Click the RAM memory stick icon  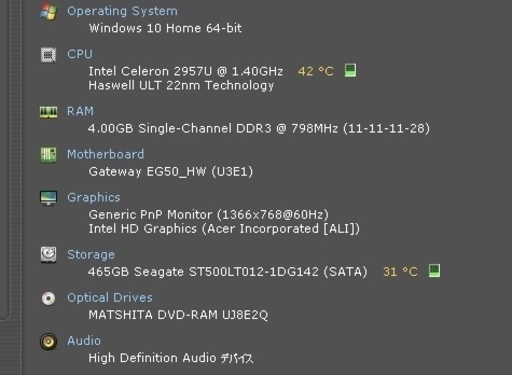click(48, 112)
